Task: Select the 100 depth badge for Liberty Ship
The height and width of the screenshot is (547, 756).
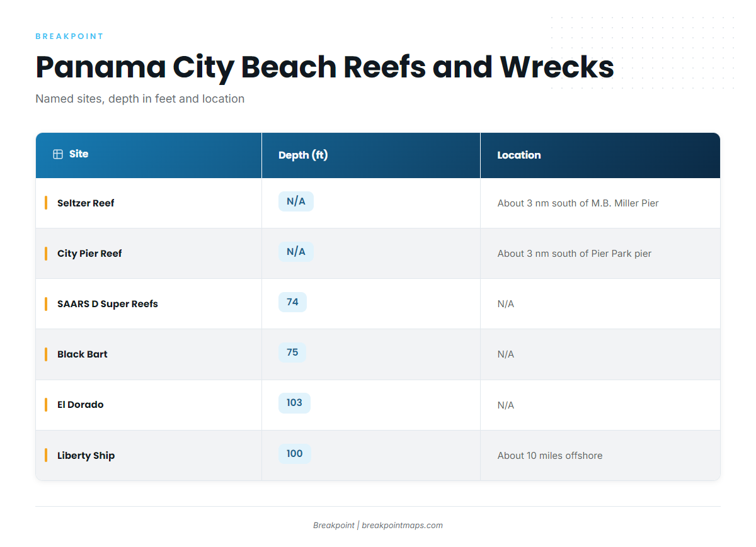Action: [295, 454]
